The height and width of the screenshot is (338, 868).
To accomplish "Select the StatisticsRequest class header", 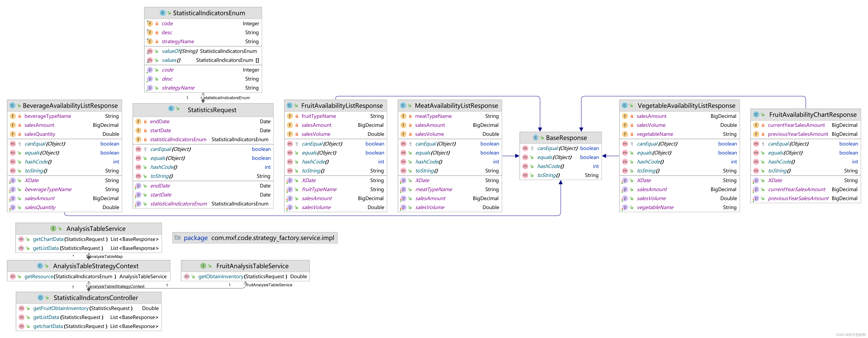I will pyautogui.click(x=203, y=110).
